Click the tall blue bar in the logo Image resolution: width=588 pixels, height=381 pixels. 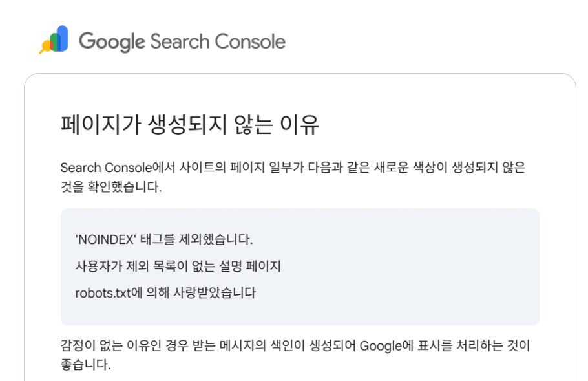(x=63, y=38)
